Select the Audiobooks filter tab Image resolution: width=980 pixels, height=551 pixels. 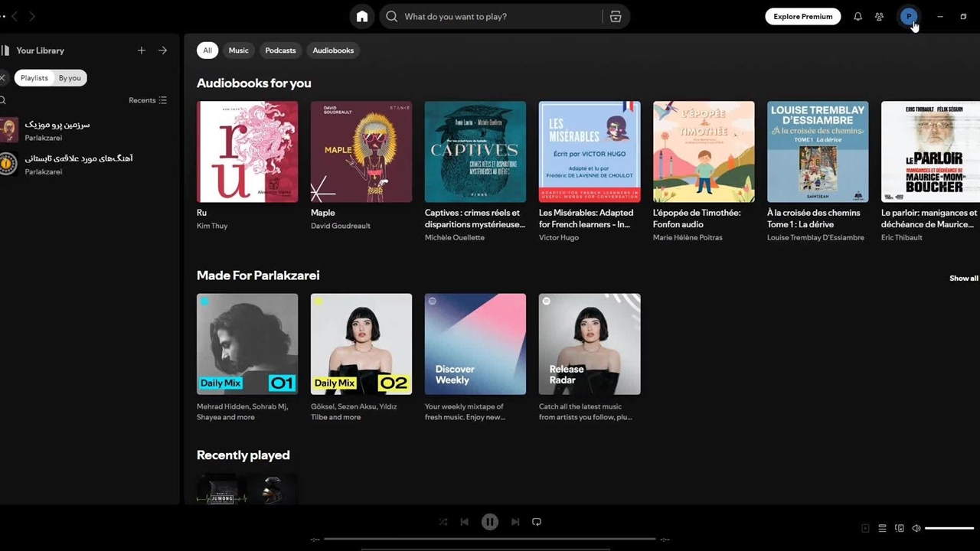pyautogui.click(x=333, y=51)
